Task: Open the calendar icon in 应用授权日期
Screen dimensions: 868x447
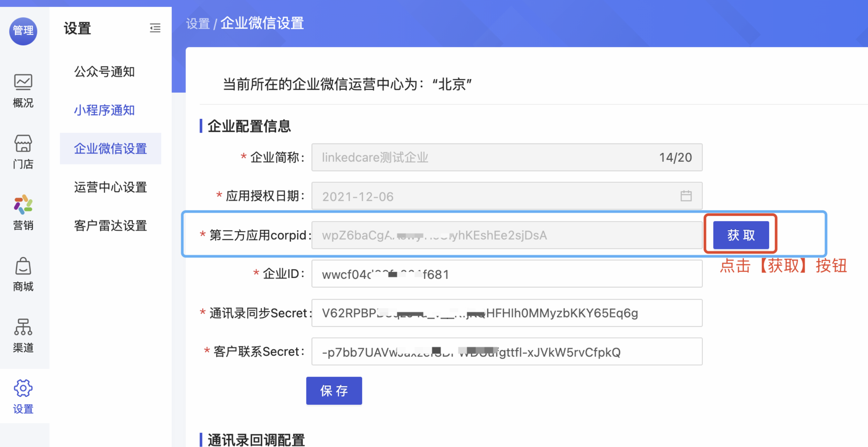Action: click(x=686, y=196)
